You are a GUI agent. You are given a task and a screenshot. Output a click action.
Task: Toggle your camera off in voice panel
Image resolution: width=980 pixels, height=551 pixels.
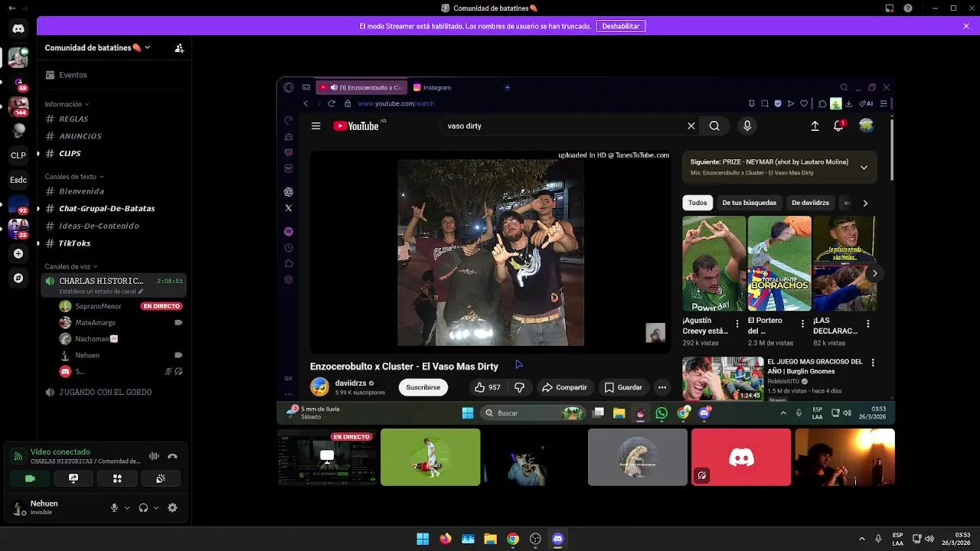coord(30,478)
